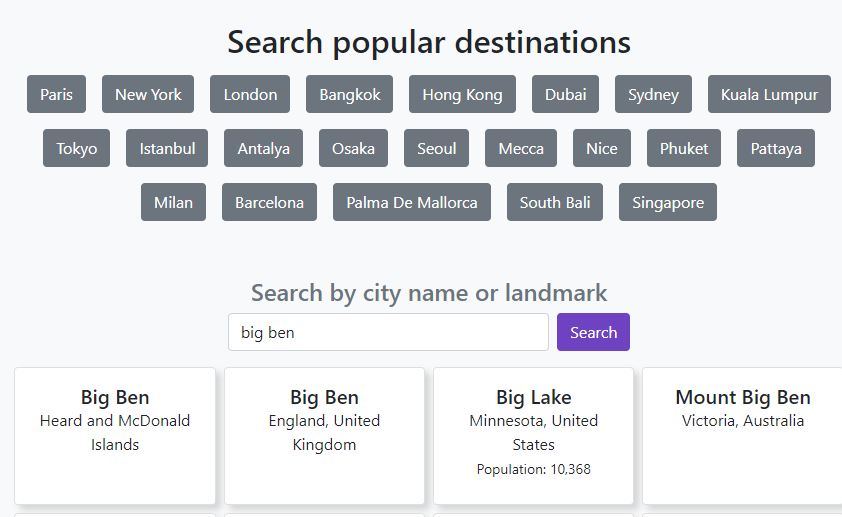Focus the city or landmark search field

(x=388, y=332)
